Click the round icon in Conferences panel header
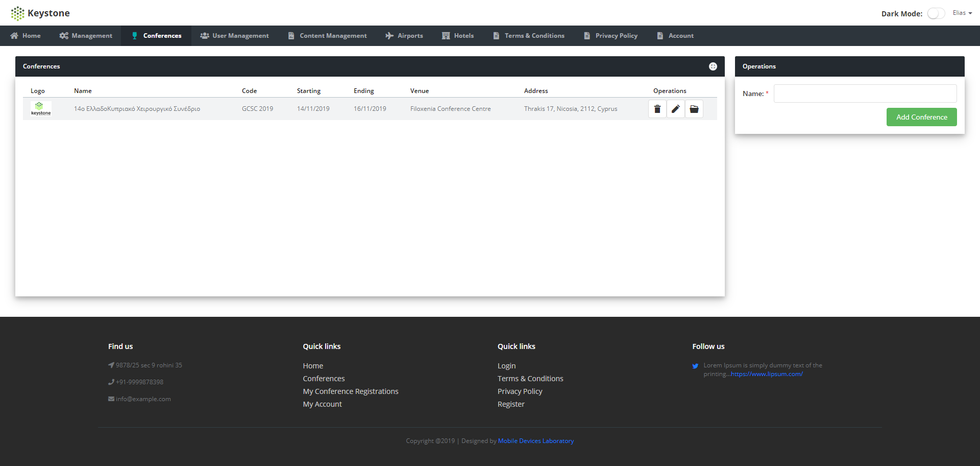The height and width of the screenshot is (466, 980). [x=713, y=66]
